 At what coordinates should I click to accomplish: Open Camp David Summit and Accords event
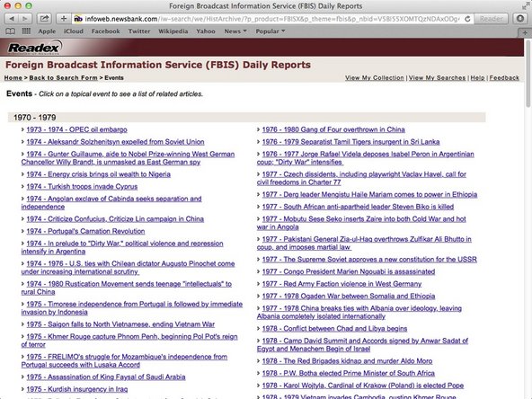(x=362, y=345)
